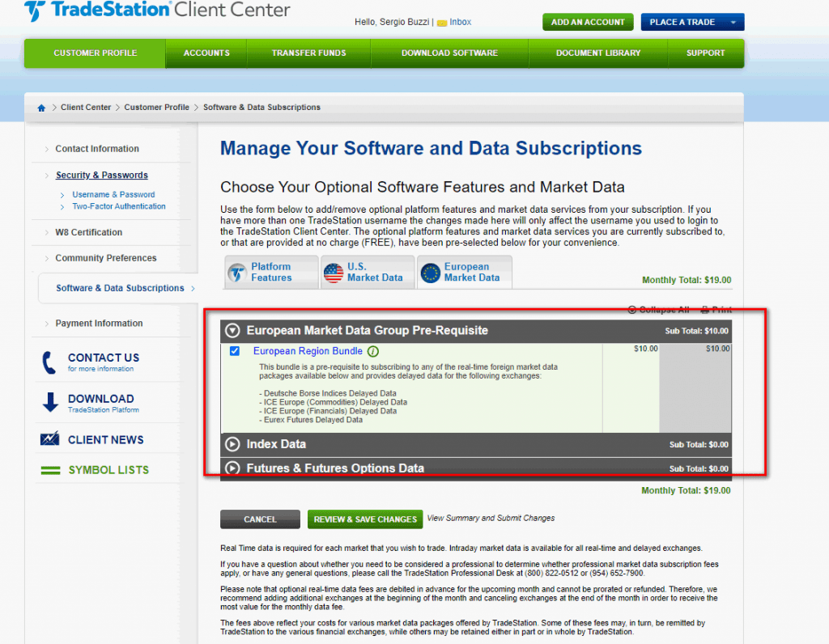Switch to the U.S. Market Data tab

pos(368,273)
